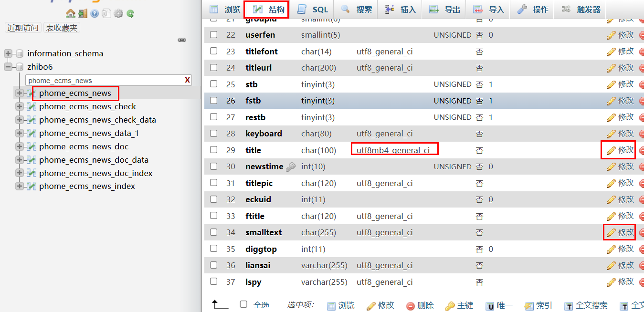Tick the checkbox for titlepic row
644x312 pixels.
tap(214, 183)
